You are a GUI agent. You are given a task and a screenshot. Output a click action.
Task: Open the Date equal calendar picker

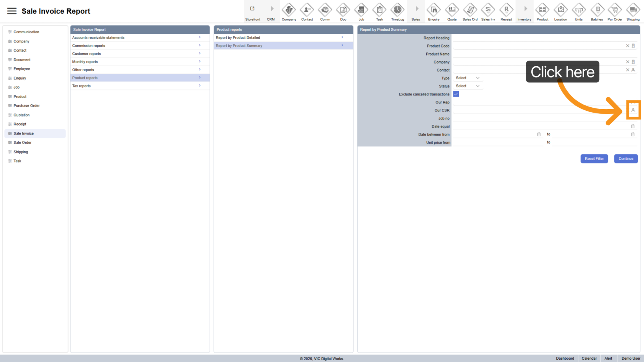point(633,126)
